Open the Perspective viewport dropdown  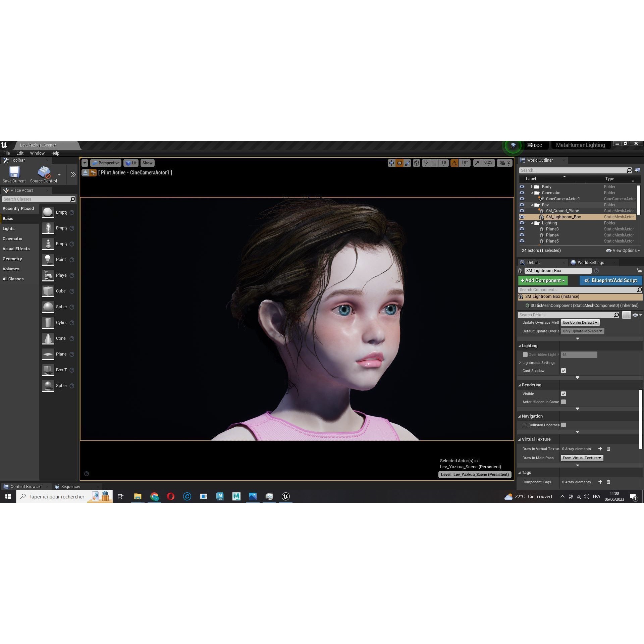pyautogui.click(x=106, y=163)
